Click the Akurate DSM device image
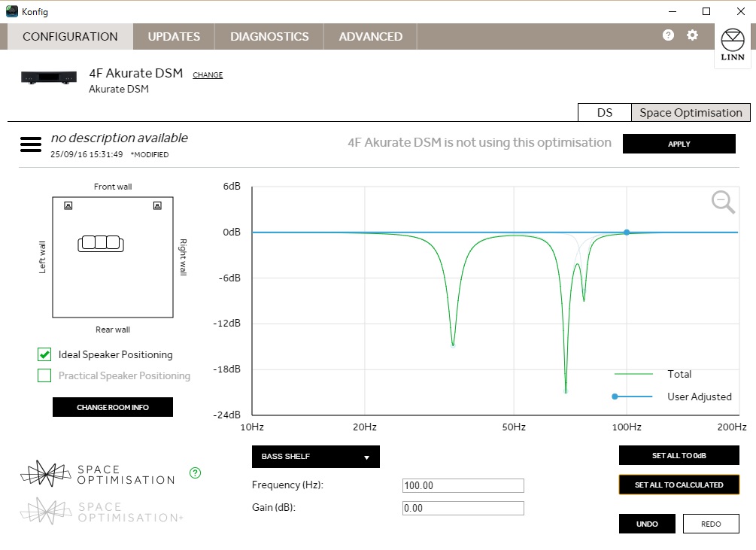This screenshot has height=550, width=756. [49, 77]
